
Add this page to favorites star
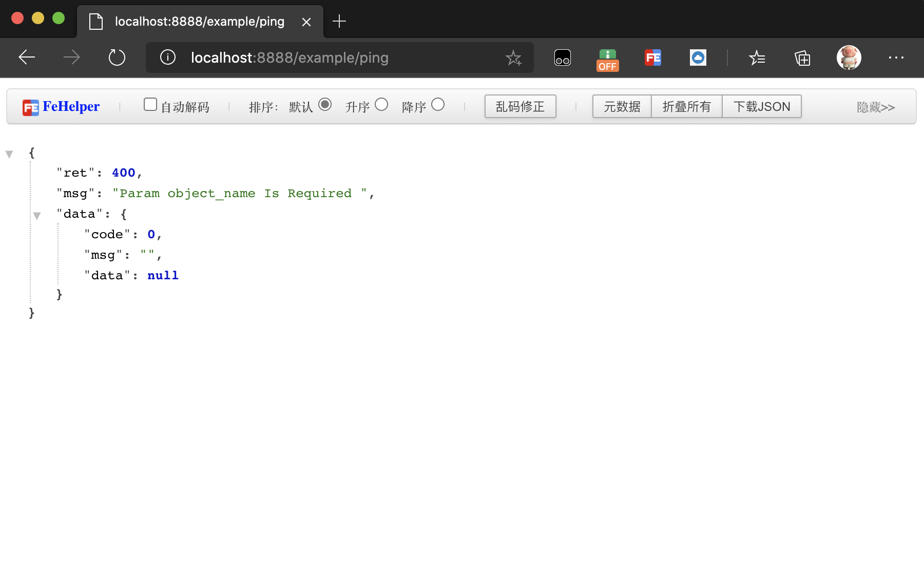coord(513,58)
